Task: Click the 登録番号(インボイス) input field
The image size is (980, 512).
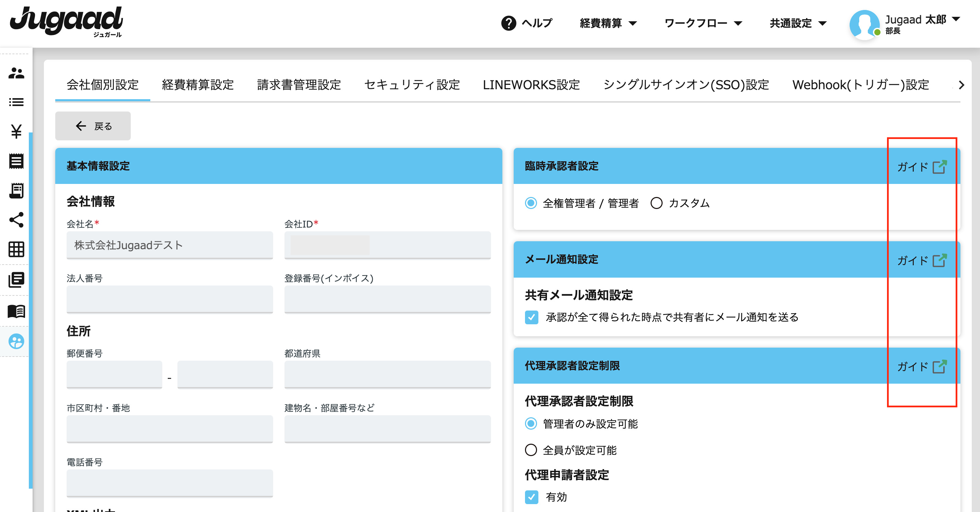Action: tap(387, 299)
